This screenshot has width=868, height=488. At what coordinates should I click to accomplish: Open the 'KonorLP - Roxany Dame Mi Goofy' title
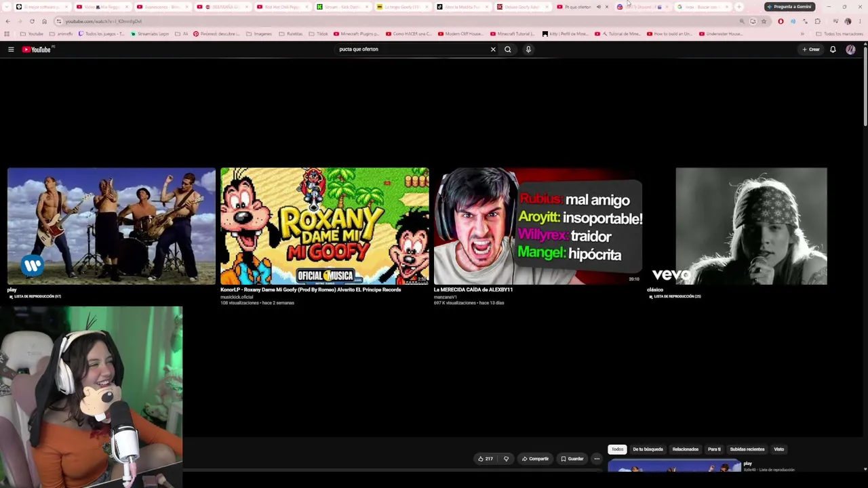[311, 289]
